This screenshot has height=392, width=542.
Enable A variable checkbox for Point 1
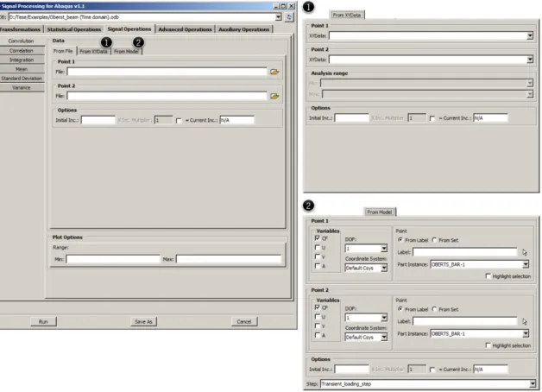(318, 266)
